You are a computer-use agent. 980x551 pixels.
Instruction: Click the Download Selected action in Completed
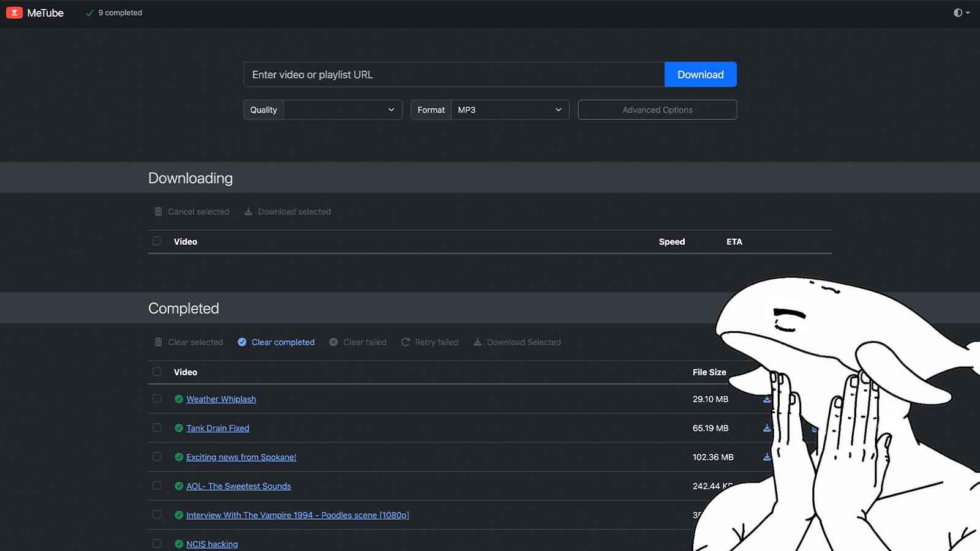(517, 342)
